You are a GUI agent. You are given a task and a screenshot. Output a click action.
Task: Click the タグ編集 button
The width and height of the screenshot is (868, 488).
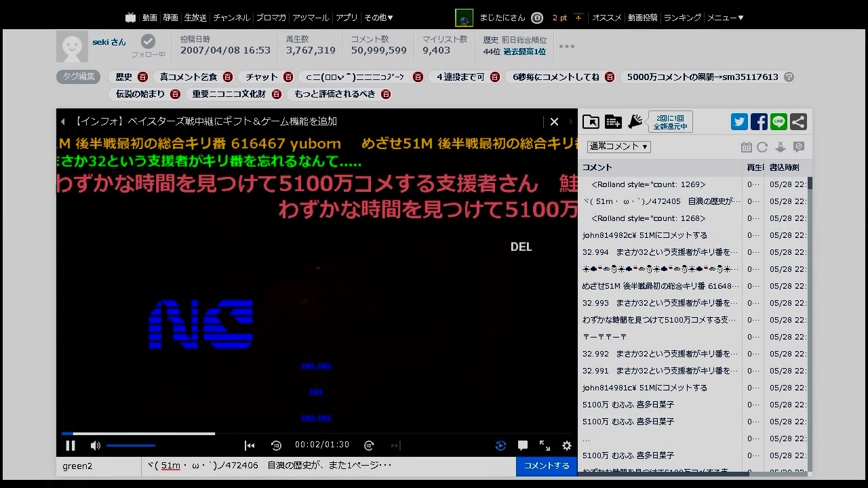pos(79,77)
